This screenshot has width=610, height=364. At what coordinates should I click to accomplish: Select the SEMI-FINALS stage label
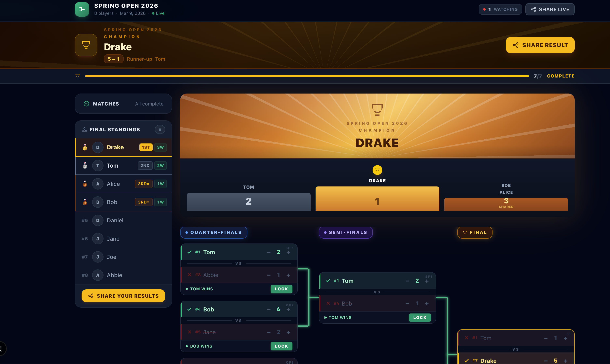pyautogui.click(x=345, y=232)
